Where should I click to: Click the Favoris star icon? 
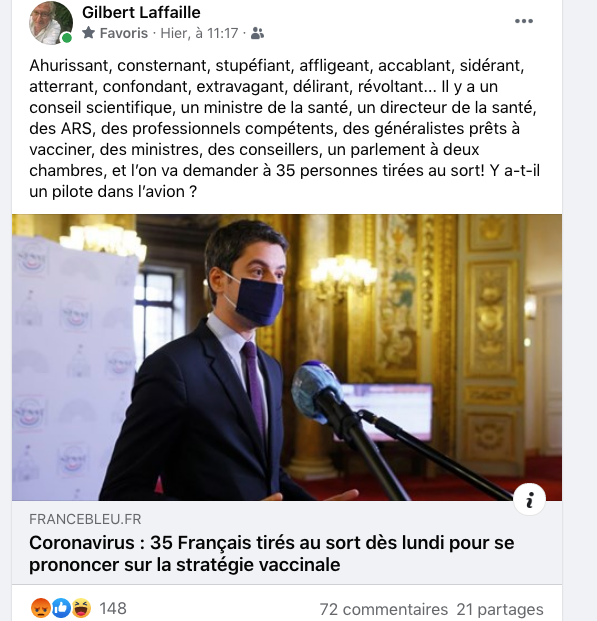click(88, 32)
